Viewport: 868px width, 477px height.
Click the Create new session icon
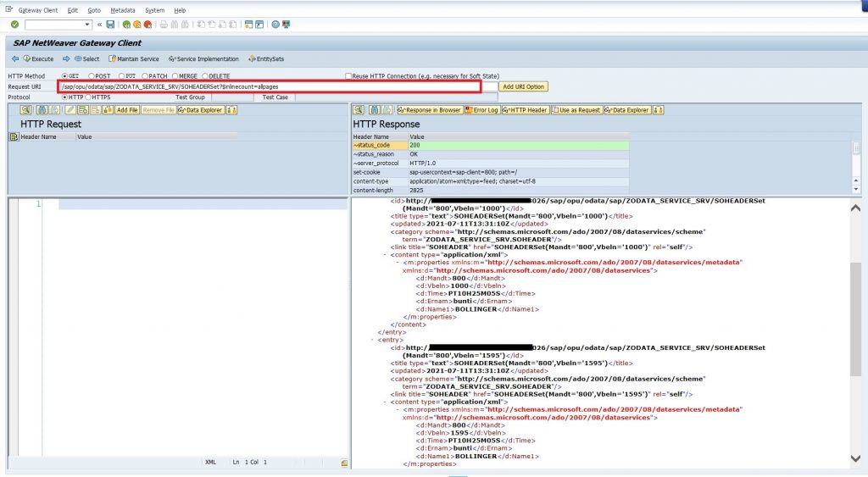(x=248, y=25)
